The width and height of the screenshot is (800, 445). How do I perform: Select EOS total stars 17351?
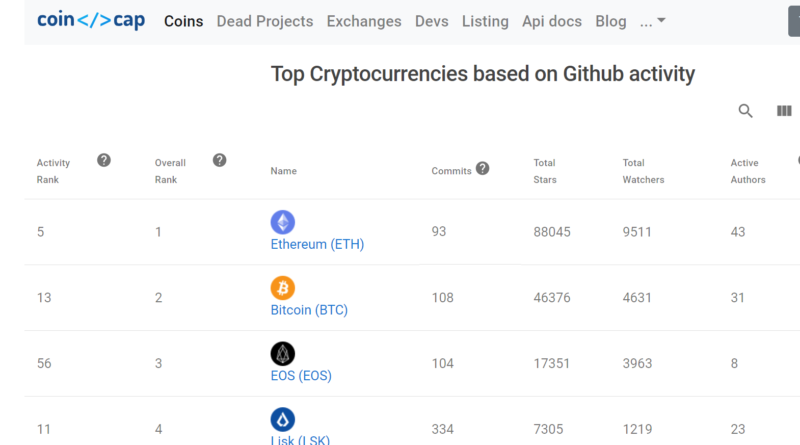(552, 363)
